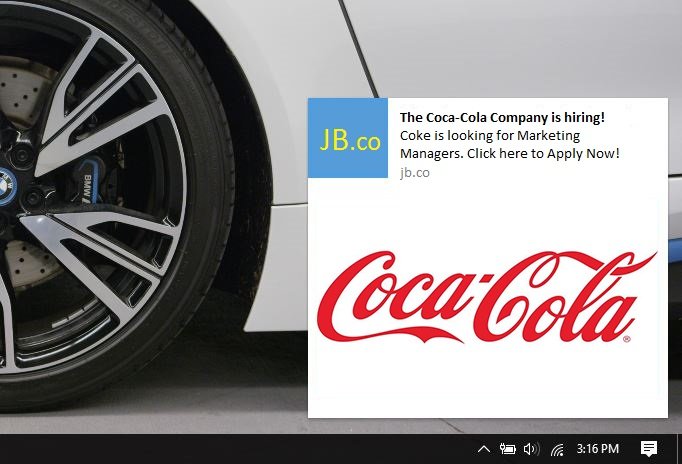Click the 3:16 PM taskbar clock
Image resolution: width=682 pixels, height=464 pixels.
point(598,449)
